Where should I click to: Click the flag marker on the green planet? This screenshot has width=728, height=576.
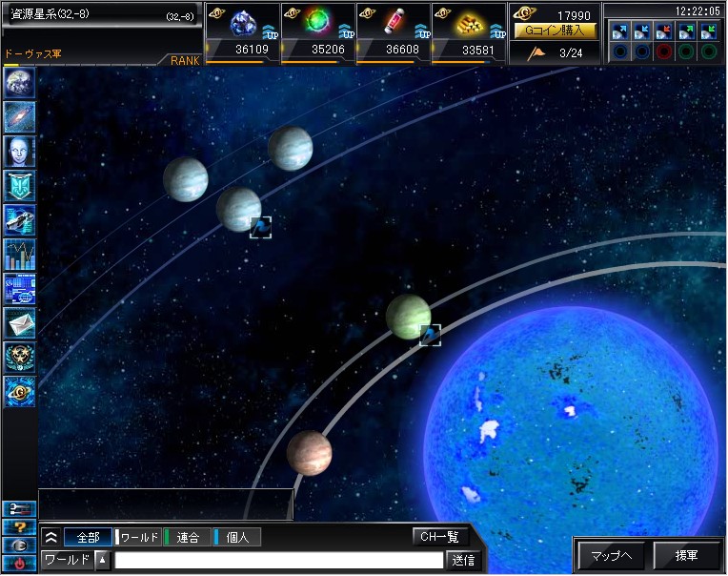(x=430, y=335)
